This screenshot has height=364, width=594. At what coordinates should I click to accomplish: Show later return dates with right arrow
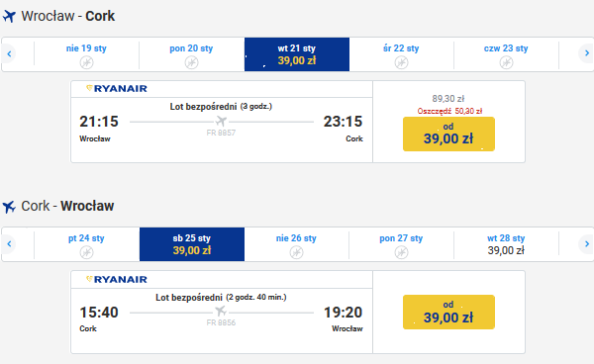point(587,243)
